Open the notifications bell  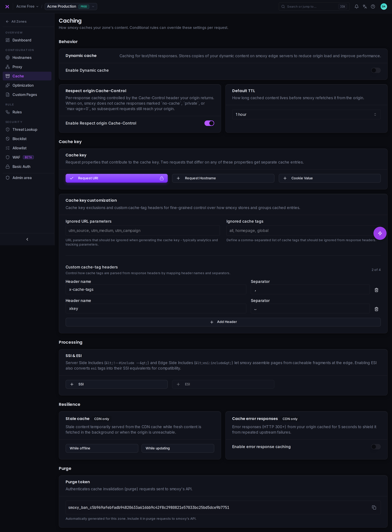point(356,7)
